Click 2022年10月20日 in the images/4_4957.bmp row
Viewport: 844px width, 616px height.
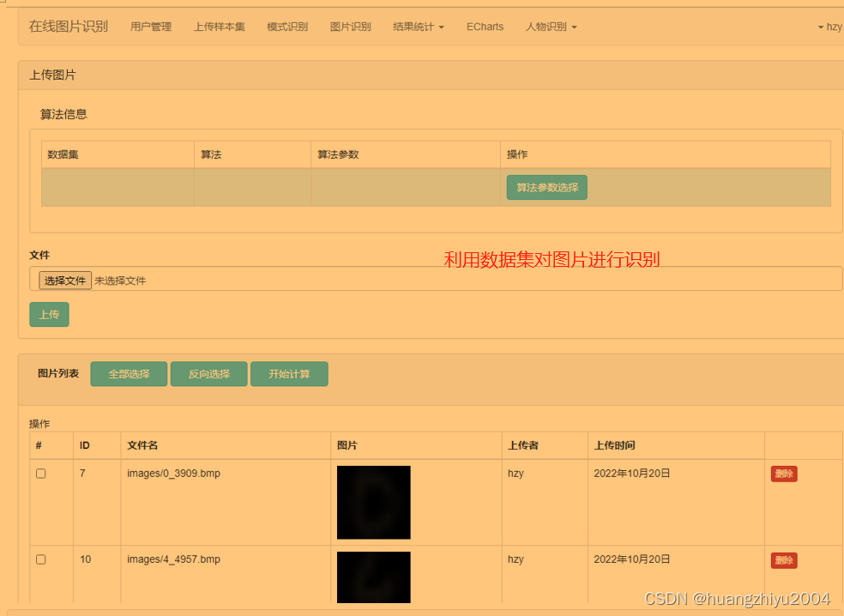pyautogui.click(x=631, y=559)
